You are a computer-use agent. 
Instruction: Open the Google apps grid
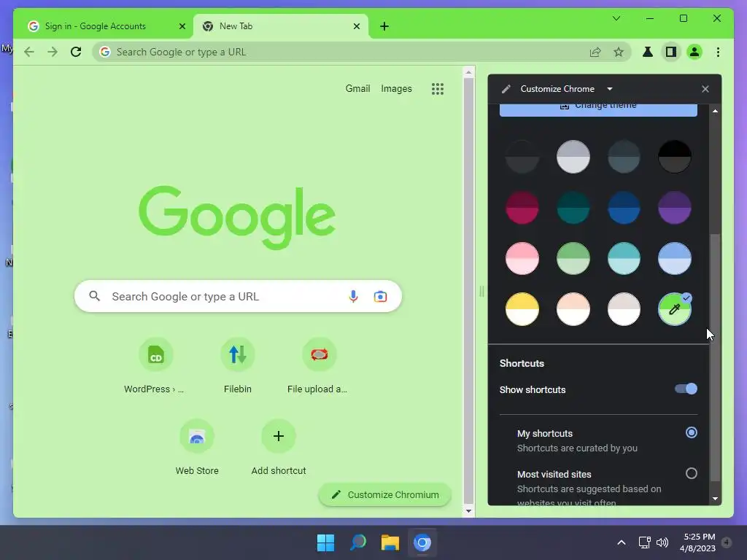point(438,88)
